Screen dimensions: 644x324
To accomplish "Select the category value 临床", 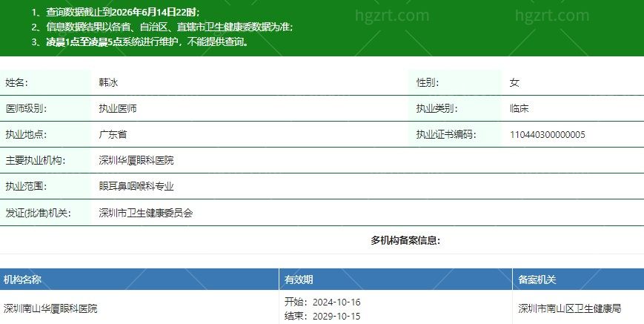I will [519, 108].
